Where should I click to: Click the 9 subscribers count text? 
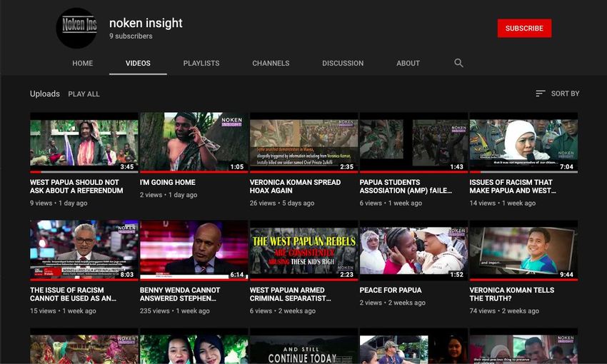(x=131, y=36)
